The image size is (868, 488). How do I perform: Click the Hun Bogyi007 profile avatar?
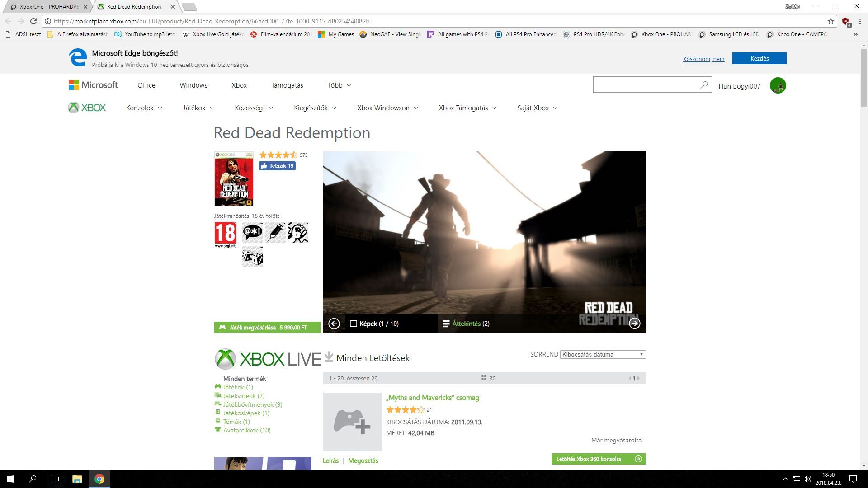(x=778, y=85)
